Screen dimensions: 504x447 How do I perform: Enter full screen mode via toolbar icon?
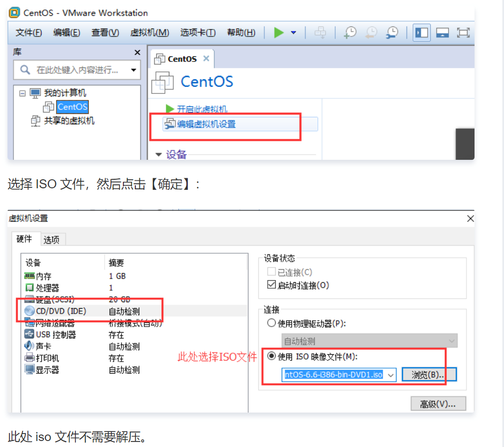pos(463,32)
